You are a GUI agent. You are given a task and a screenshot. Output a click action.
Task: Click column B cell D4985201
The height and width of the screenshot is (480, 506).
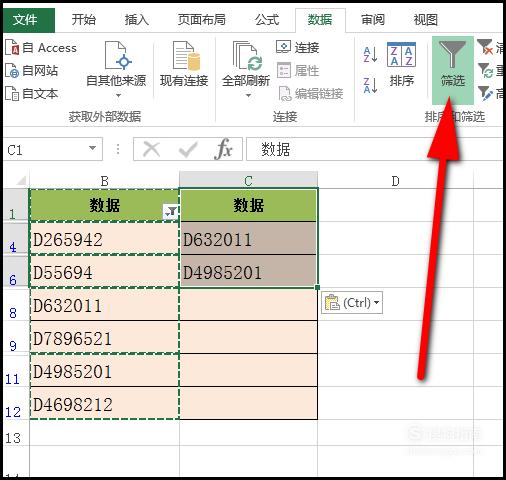click(104, 371)
